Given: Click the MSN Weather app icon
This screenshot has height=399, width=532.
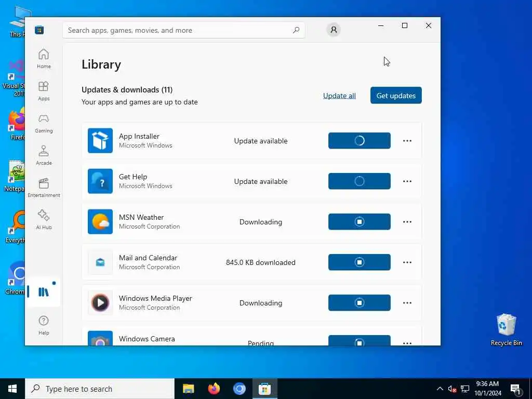Looking at the screenshot, I should point(100,221).
